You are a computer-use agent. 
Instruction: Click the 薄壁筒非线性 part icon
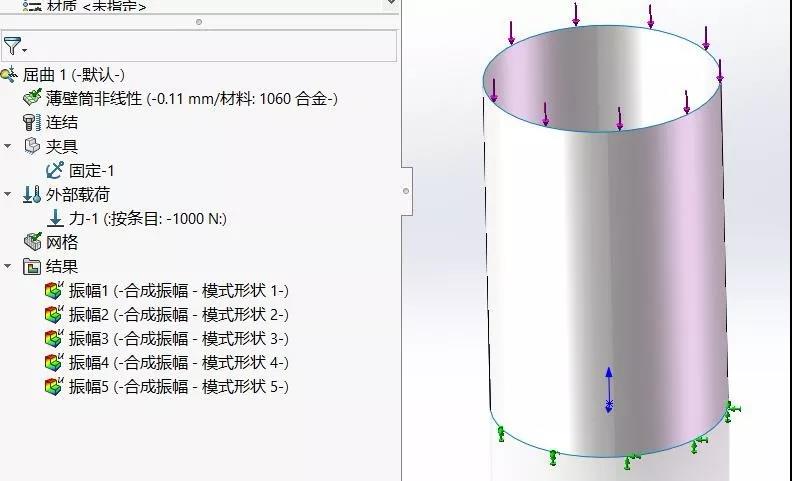[x=32, y=98]
